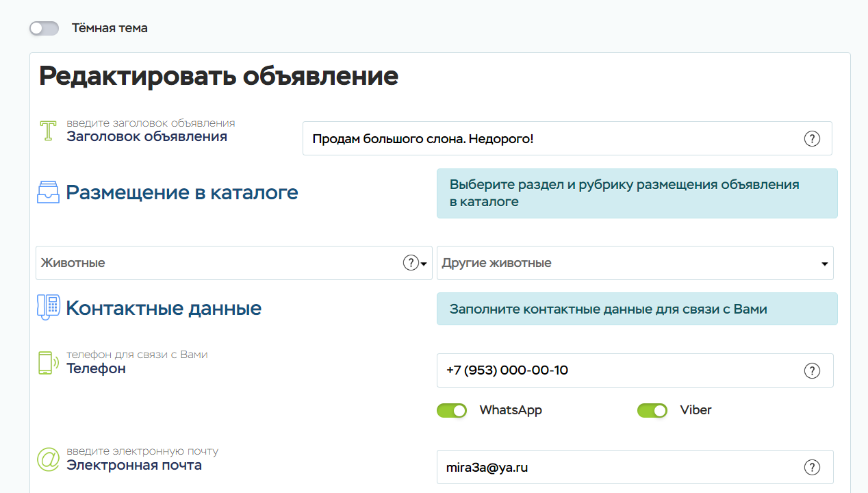Viewport: 868px width, 493px height.
Task: Focus the phone number input field
Action: click(x=616, y=370)
